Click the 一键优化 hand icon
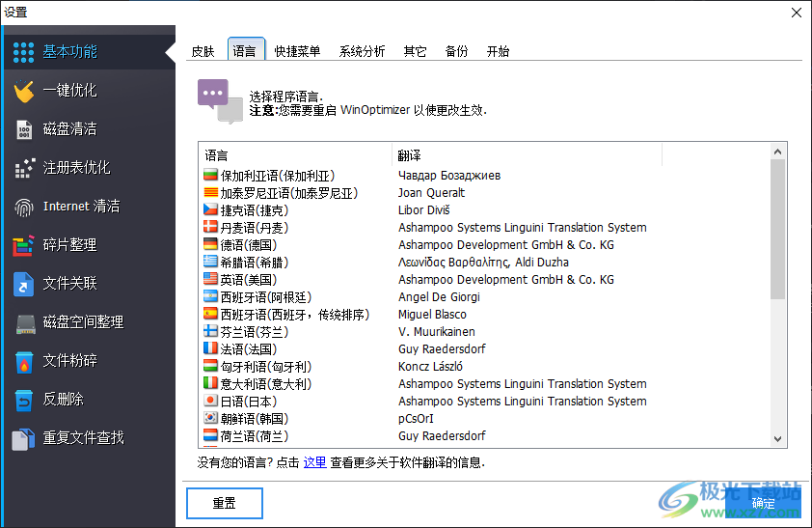Viewport: 812px width, 528px height. tap(24, 91)
